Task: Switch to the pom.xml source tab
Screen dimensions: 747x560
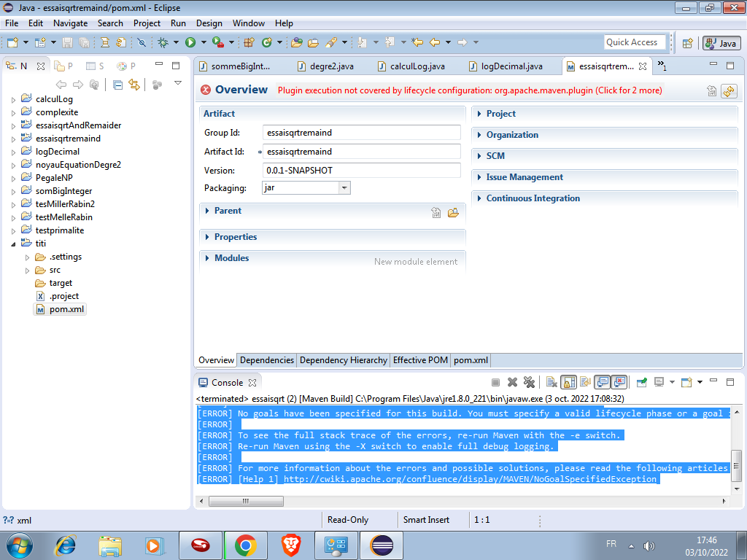Action: 471,360
